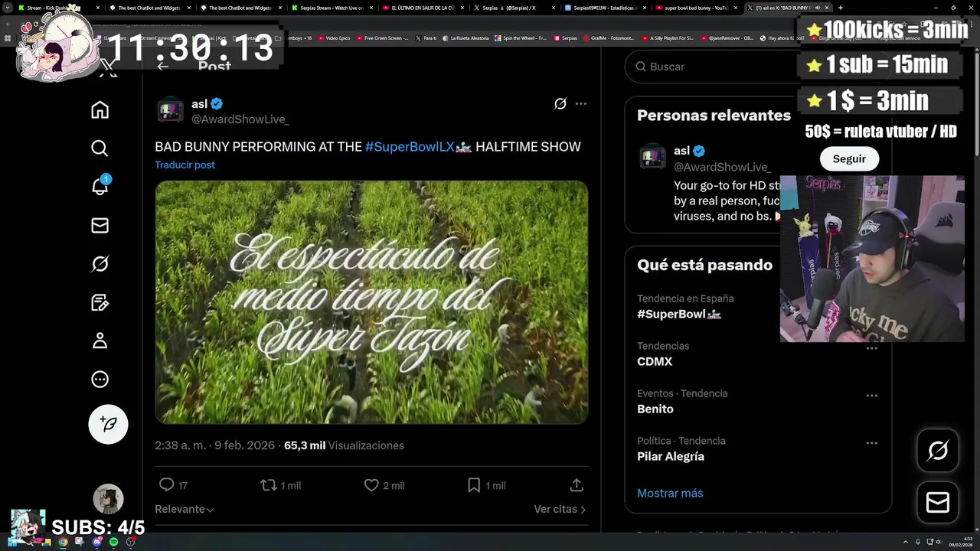
Task: Open three-dot menu for Pilar Alegría trend
Action: 871,443
